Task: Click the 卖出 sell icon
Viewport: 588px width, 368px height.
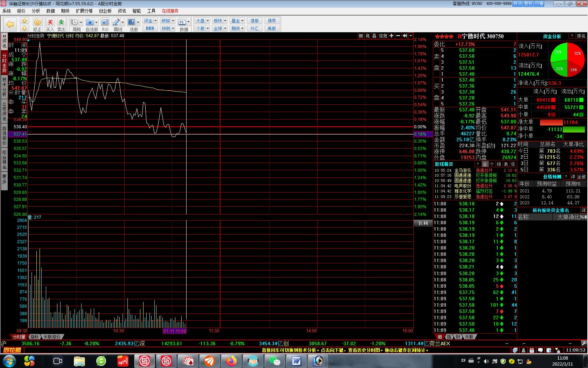Action: tap(61, 25)
